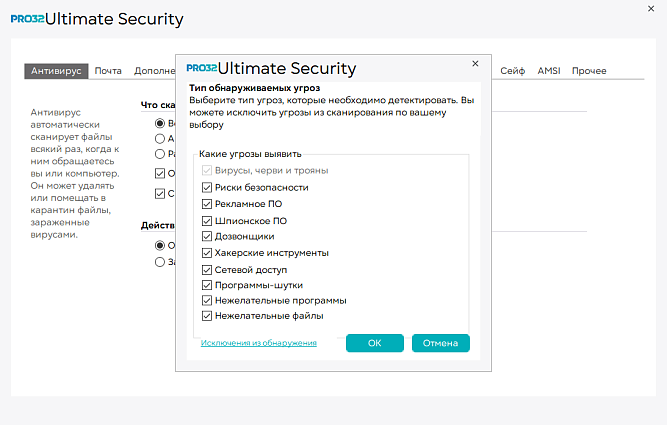Close the main Ultimate Security window
667x425 pixels.
(651, 9)
